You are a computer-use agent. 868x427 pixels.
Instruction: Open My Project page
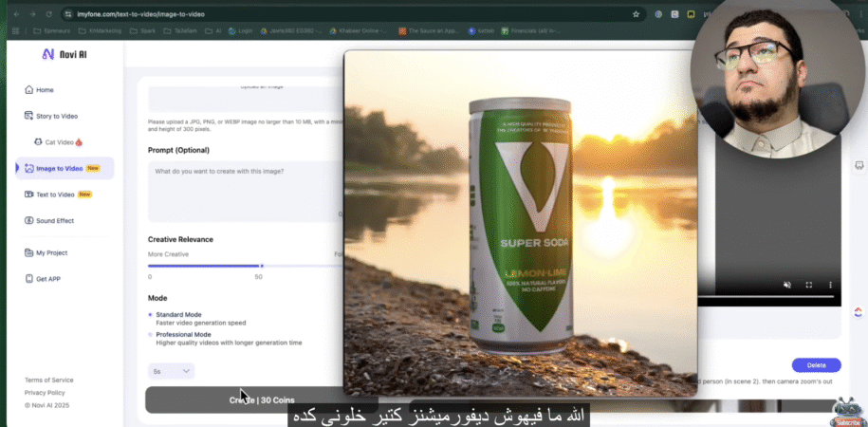click(x=46, y=252)
